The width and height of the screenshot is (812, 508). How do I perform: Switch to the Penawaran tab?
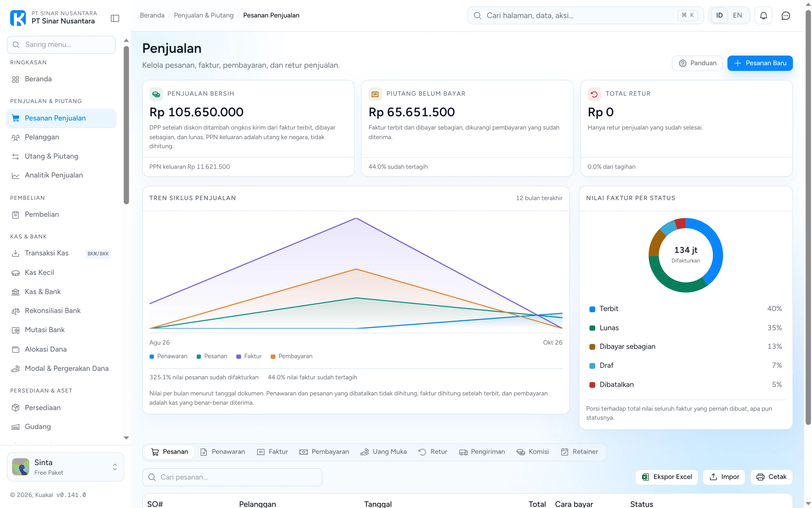coord(223,452)
